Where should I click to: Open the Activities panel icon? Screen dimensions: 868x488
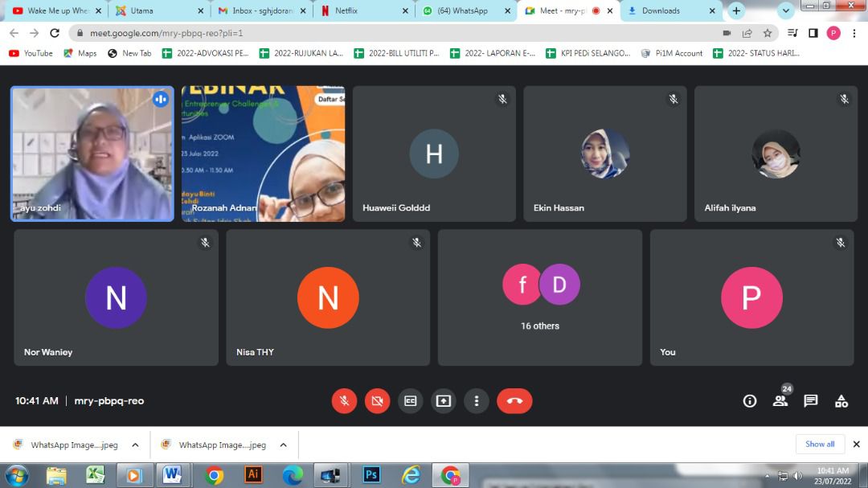(x=841, y=400)
